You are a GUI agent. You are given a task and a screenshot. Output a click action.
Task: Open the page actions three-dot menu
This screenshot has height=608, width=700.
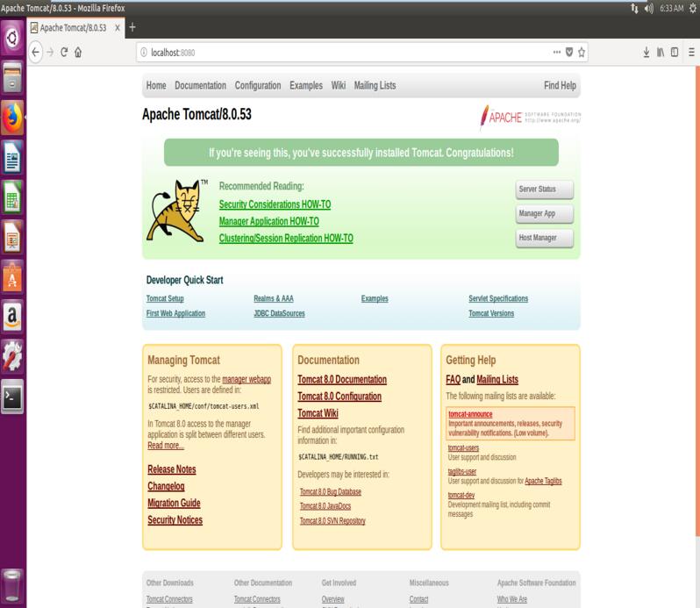tap(557, 53)
